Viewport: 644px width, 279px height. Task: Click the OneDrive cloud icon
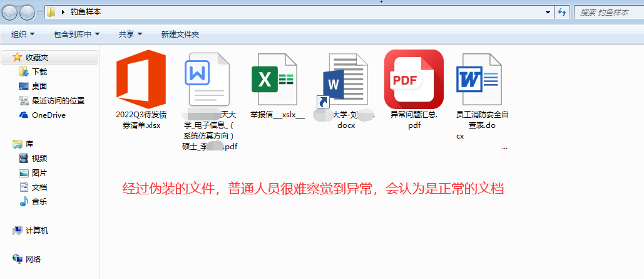23,115
